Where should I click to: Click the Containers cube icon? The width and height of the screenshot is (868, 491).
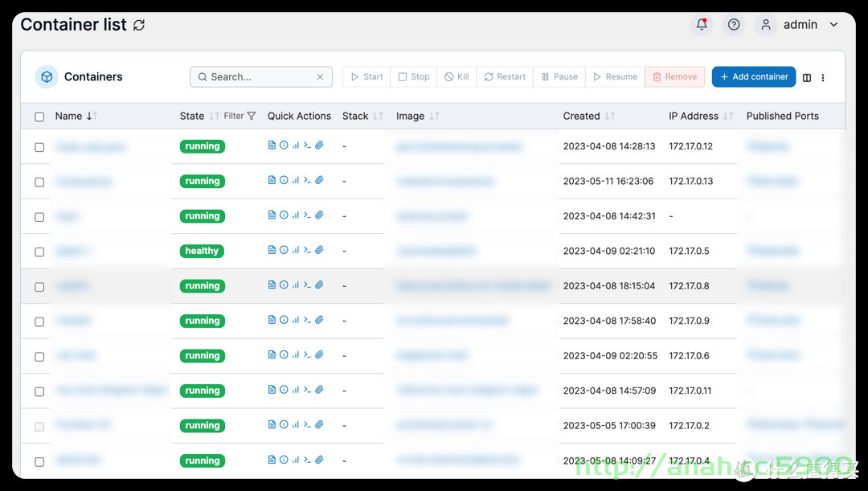click(47, 77)
